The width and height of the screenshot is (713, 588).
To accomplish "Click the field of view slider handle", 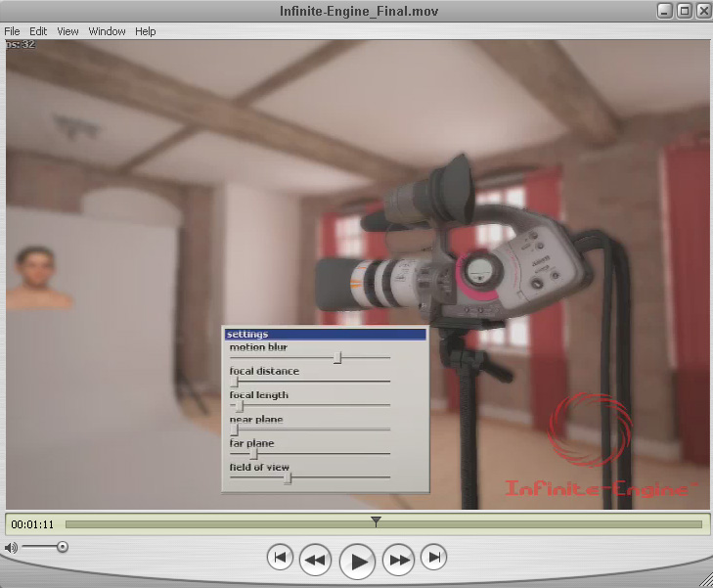I will coord(288,477).
